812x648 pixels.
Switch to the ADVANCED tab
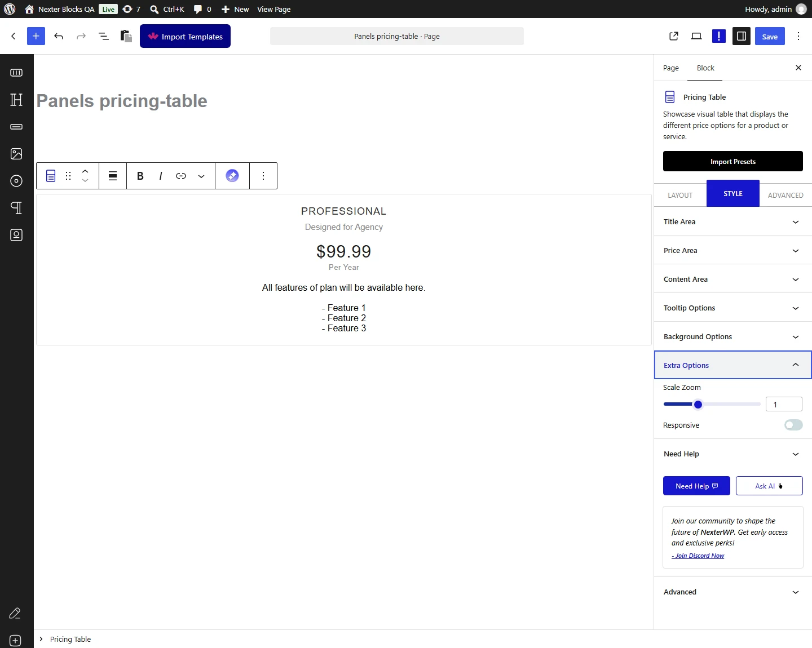[785, 195]
